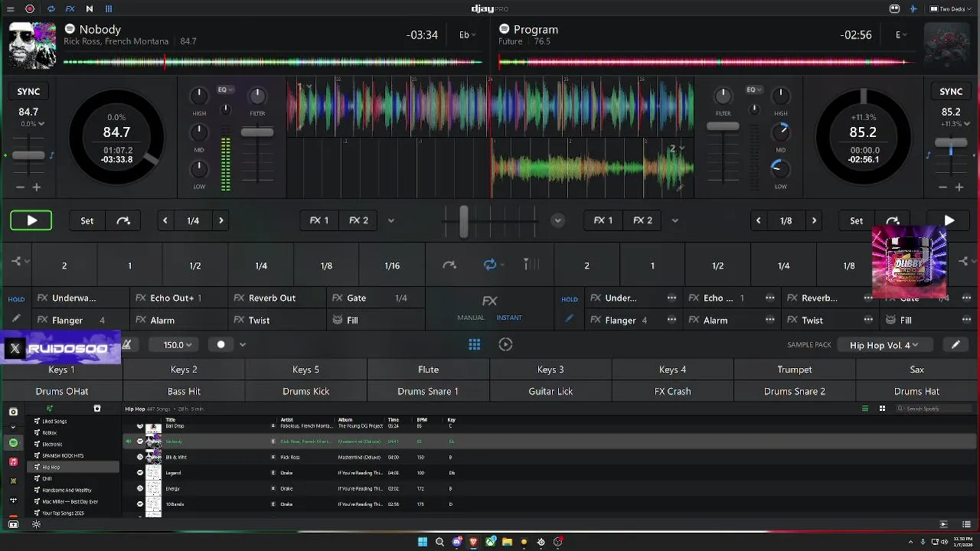Open the left deck EQ mode dropdown
This screenshot has height=551, width=980.
click(x=225, y=90)
